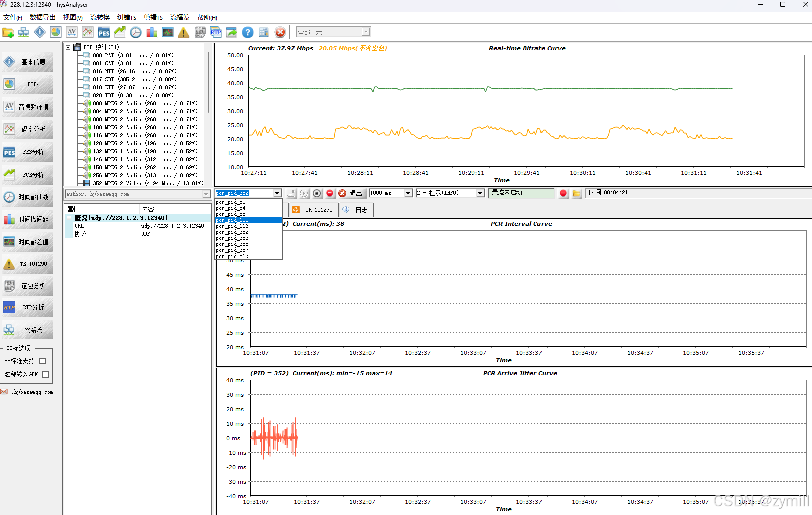Open the RTP toolbar icon
This screenshot has width=812, height=515.
[x=216, y=32]
